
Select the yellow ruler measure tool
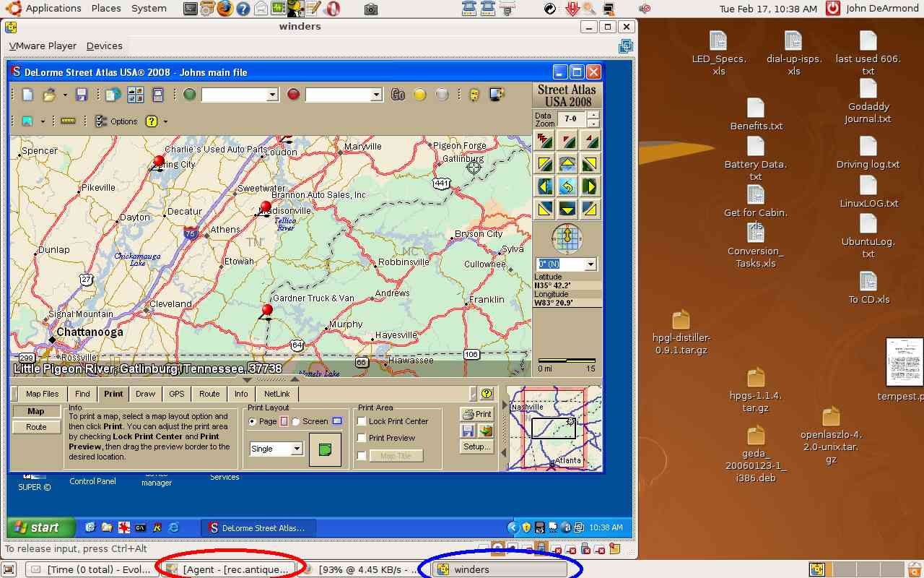coord(69,121)
